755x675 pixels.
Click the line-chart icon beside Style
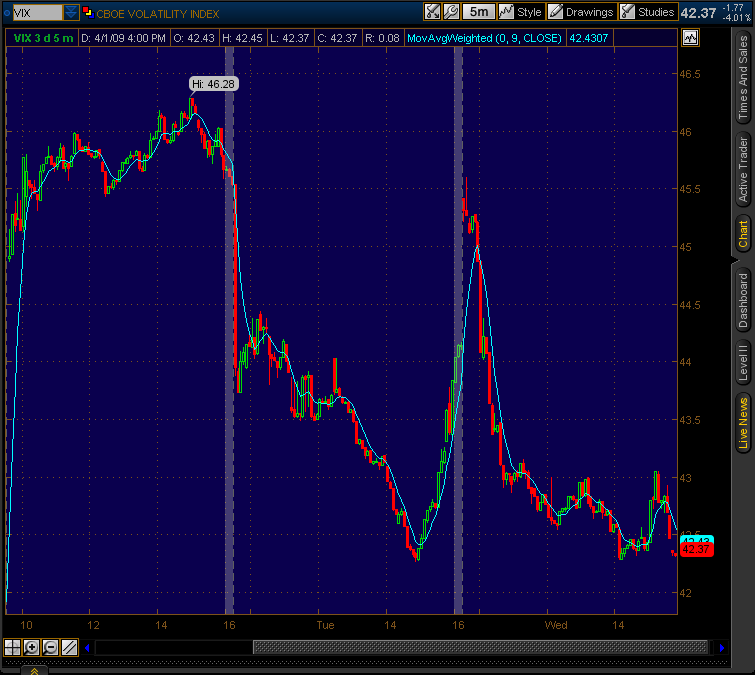tap(506, 12)
